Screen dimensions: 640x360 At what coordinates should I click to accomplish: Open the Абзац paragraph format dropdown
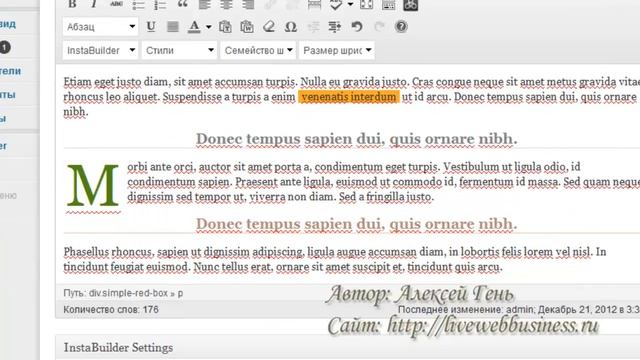(x=100, y=27)
